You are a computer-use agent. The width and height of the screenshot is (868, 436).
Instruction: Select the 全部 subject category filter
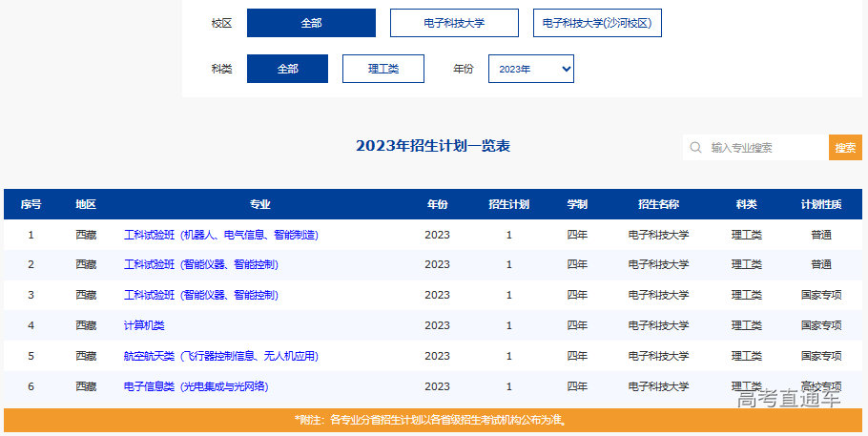(287, 69)
